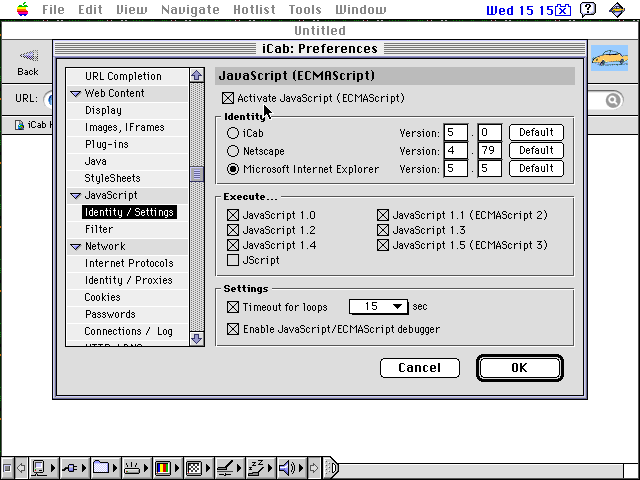
Task: Open the help balloon menu icon
Action: [588, 9]
